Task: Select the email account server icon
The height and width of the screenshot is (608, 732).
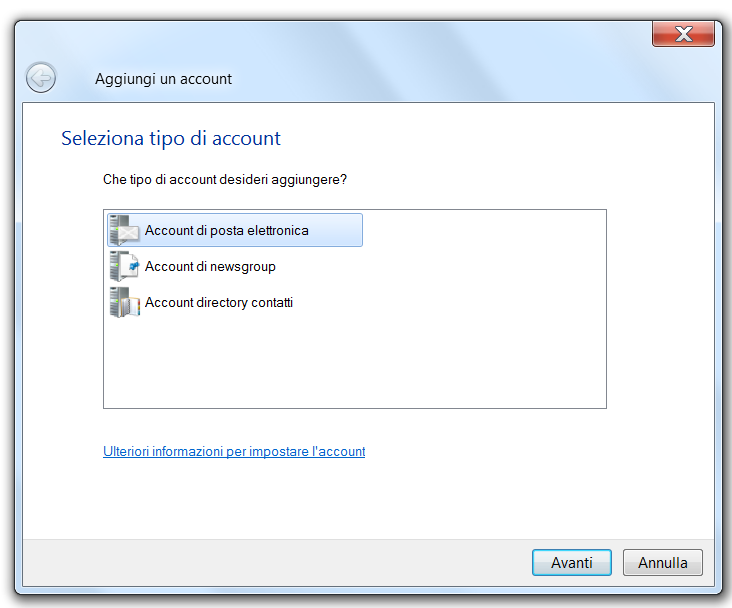Action: 124,230
